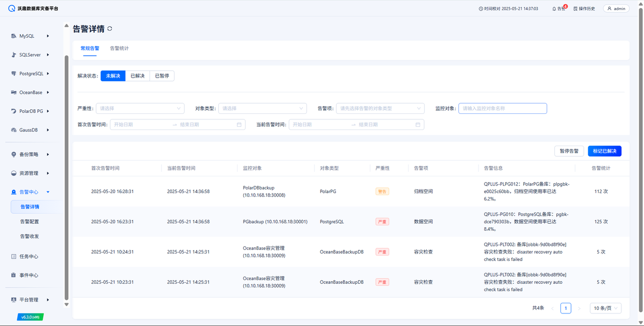644x326 pixels.
Task: Collapse the 告警中心 menu with its arrow
Action: [48, 192]
